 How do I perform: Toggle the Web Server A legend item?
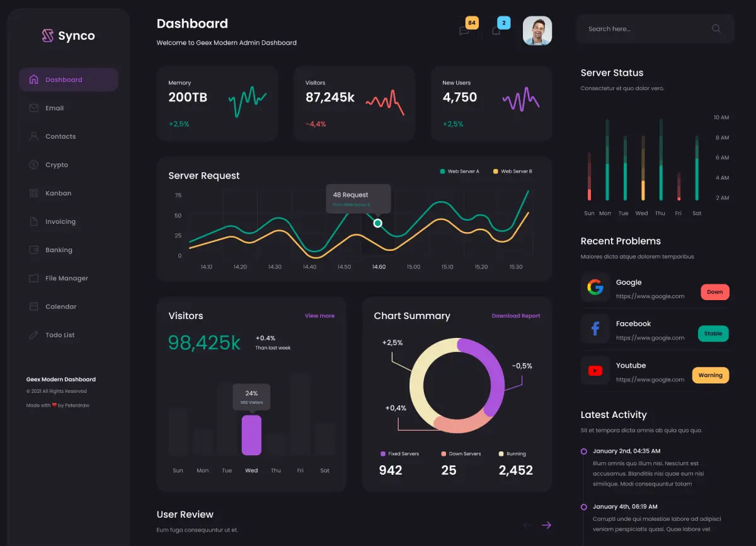[x=460, y=171]
